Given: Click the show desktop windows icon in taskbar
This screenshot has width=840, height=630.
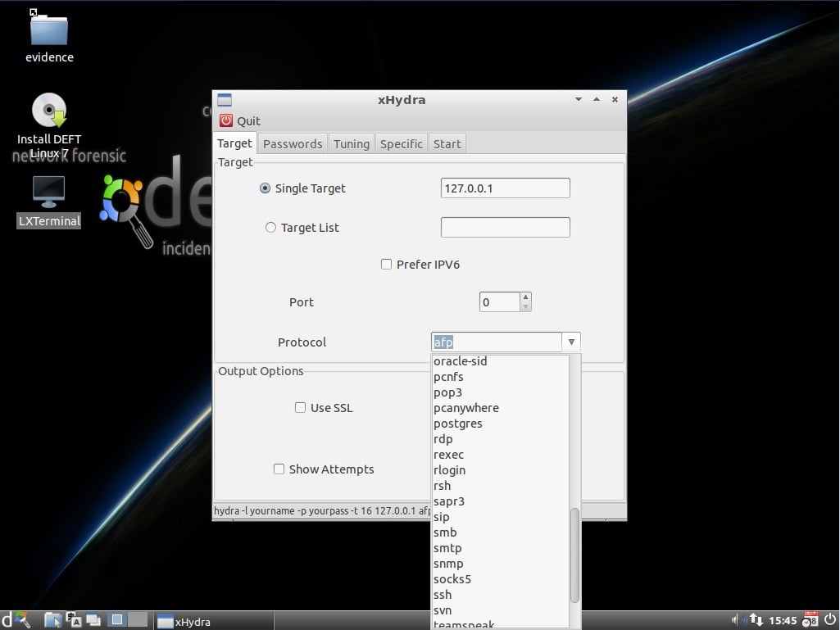Looking at the screenshot, I should (93, 620).
